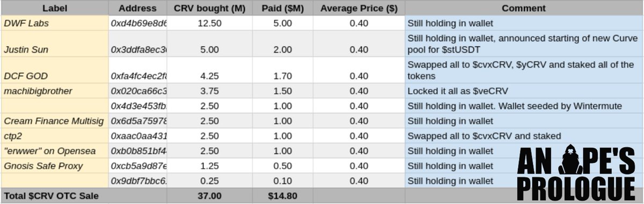644x204 pixels.
Task: Select the Cream Finance Multisig cell
Action: (x=55, y=121)
